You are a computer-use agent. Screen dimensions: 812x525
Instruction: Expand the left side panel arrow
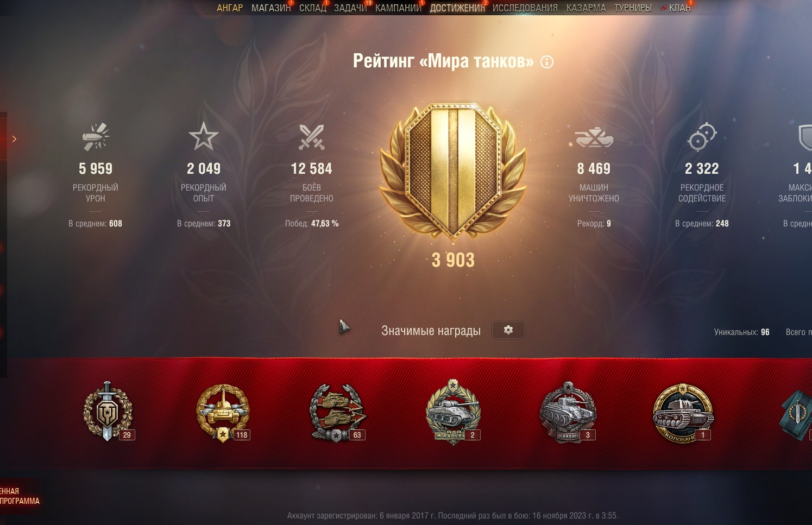pyautogui.click(x=14, y=139)
